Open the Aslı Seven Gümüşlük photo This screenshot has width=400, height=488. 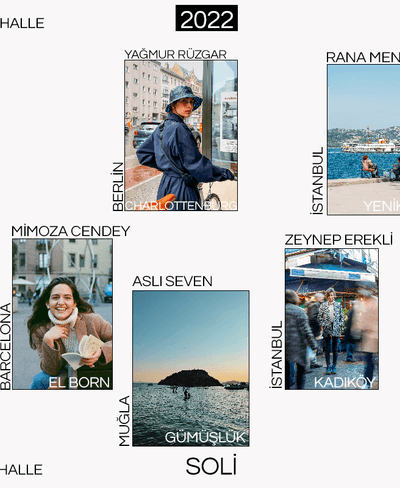(191, 368)
